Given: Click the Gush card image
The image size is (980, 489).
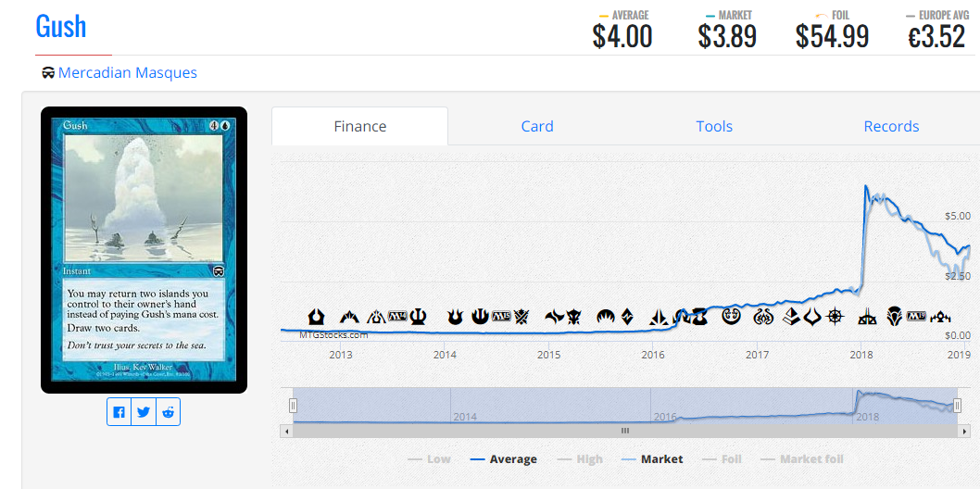Looking at the screenshot, I should tap(144, 250).
